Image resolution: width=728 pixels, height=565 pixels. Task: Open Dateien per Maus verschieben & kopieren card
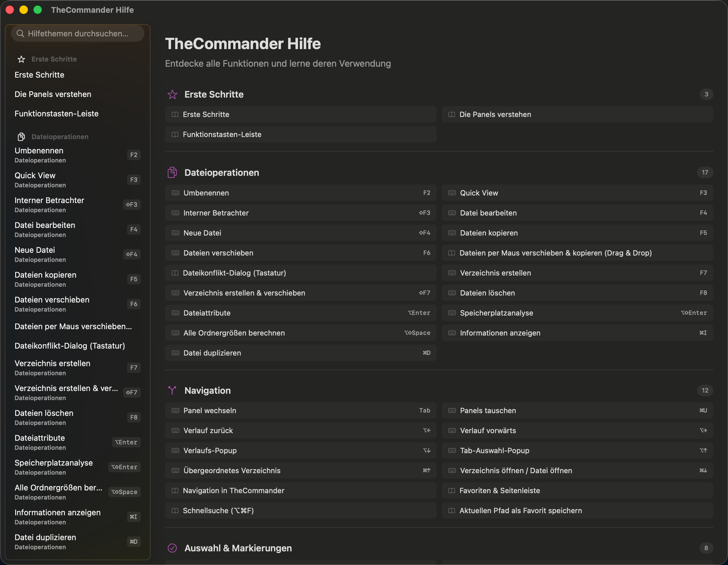point(577,253)
